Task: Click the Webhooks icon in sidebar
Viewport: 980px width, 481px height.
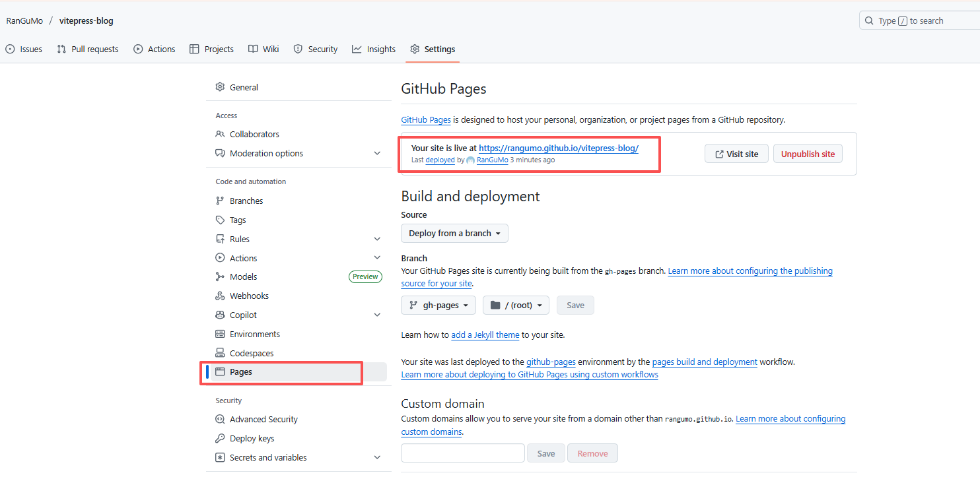Action: [x=221, y=296]
